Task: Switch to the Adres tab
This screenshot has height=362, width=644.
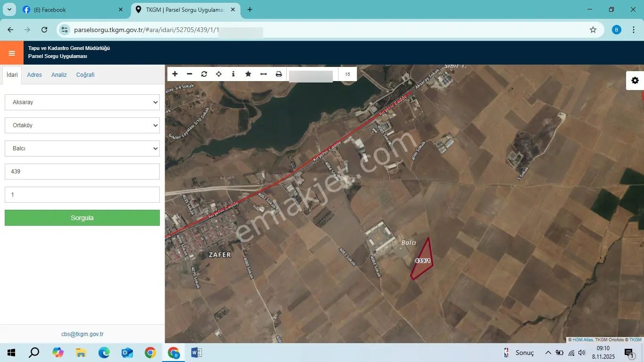Action: 34,75
